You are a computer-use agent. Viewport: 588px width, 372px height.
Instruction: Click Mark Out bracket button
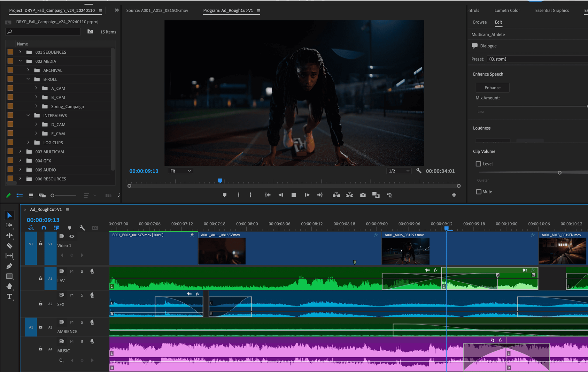pyautogui.click(x=251, y=195)
